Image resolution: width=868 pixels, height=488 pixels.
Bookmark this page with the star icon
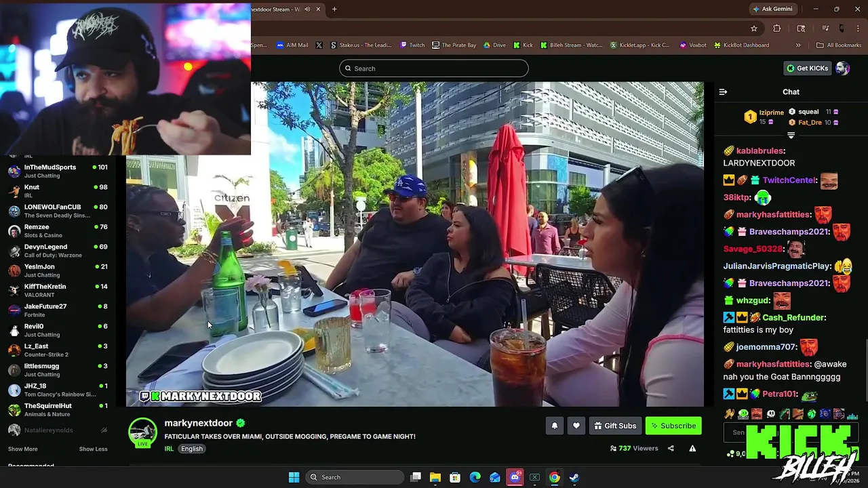753,28
